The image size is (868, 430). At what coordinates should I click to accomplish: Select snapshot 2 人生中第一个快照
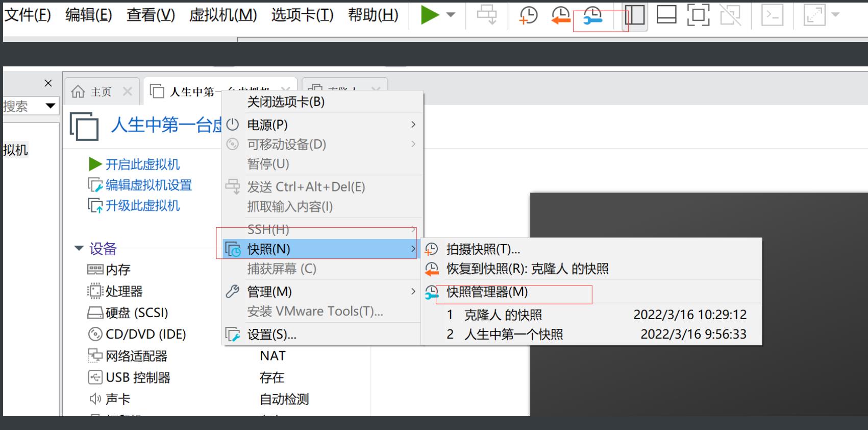[x=591, y=335]
